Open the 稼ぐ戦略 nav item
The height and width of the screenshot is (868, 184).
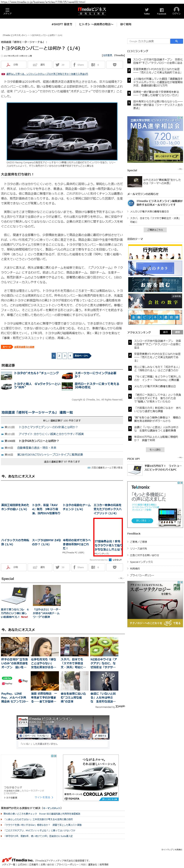126,24
